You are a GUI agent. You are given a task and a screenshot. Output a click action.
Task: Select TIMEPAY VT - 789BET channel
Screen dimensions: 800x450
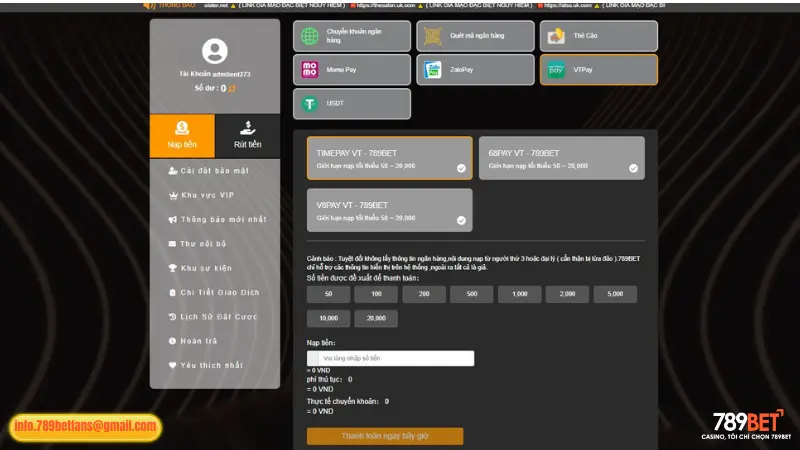pyautogui.click(x=390, y=158)
